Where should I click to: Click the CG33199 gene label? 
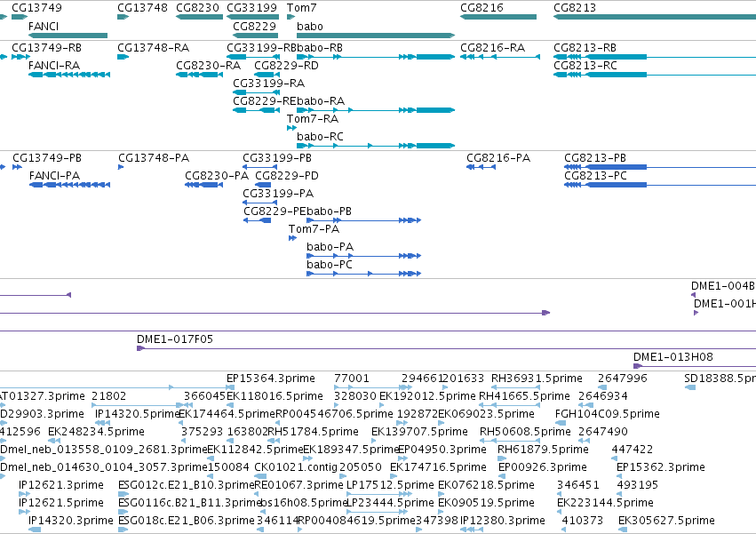pyautogui.click(x=251, y=8)
